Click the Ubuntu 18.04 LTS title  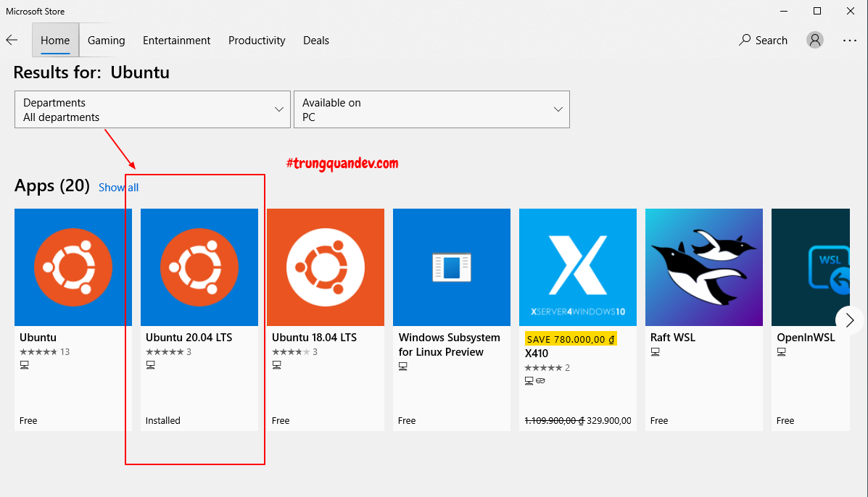pos(315,337)
